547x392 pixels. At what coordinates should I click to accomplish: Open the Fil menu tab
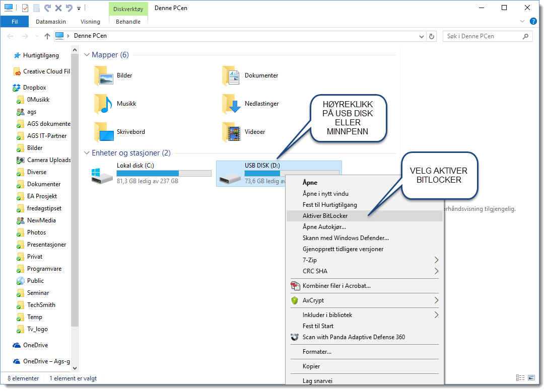click(x=15, y=22)
